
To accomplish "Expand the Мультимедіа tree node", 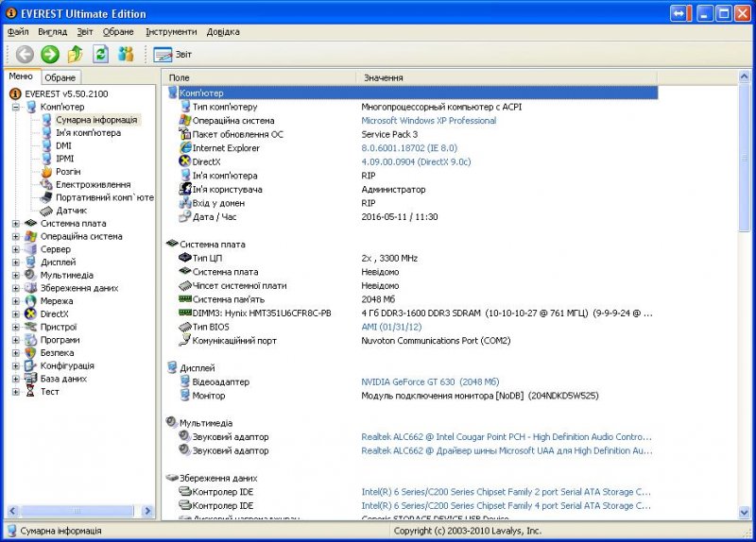I will (16, 275).
